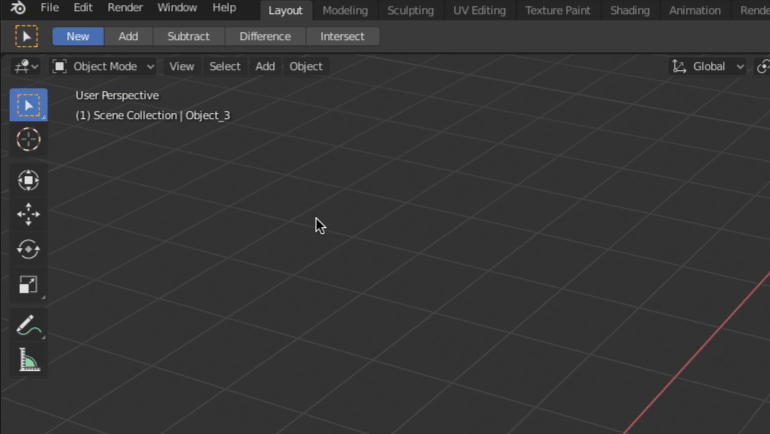Set selection mode to Difference

point(265,36)
